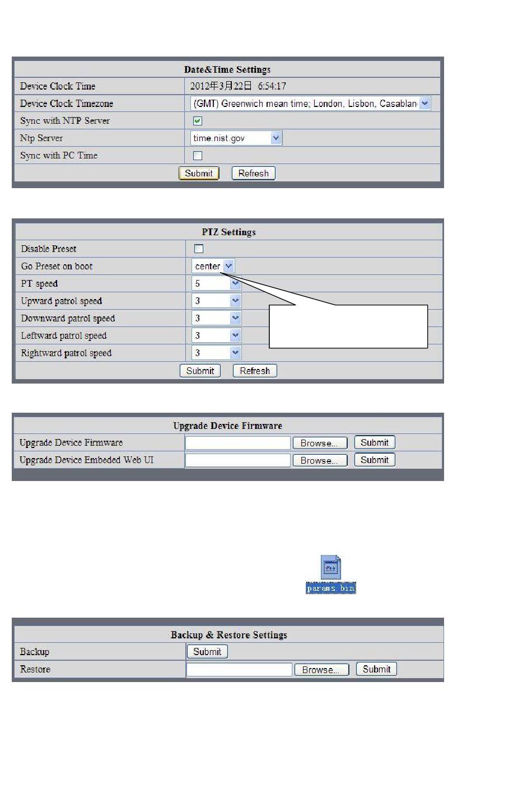Enable Sync with PC Time checkbox

(197, 156)
